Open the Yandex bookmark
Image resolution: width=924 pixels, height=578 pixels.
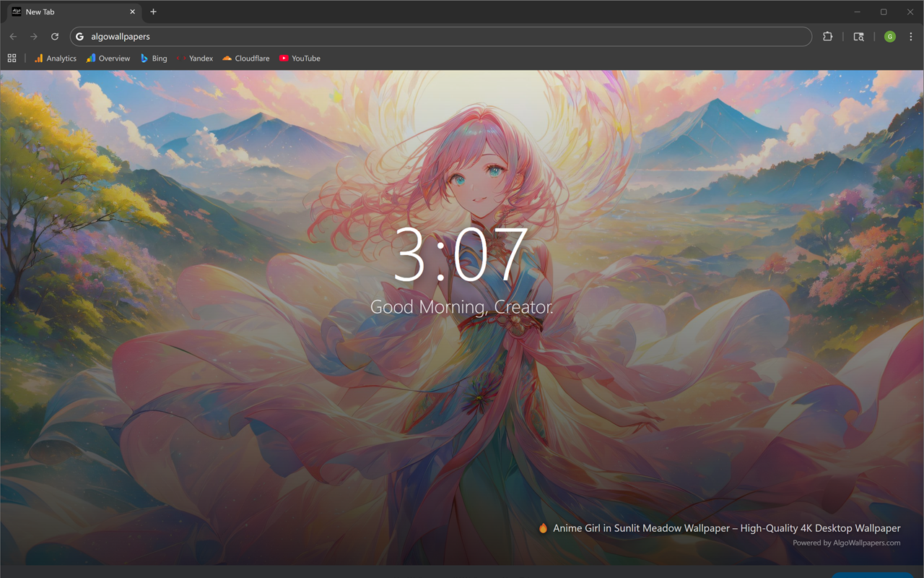pyautogui.click(x=194, y=58)
